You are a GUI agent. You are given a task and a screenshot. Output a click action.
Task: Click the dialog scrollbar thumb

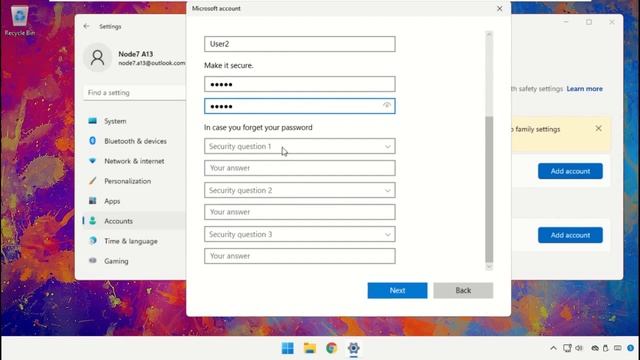[x=489, y=189]
